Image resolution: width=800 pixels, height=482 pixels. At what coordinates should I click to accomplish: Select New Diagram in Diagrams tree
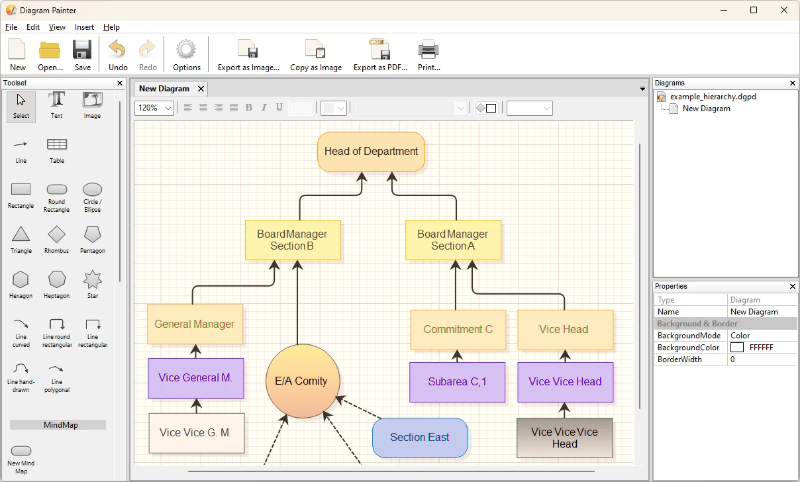pos(706,108)
